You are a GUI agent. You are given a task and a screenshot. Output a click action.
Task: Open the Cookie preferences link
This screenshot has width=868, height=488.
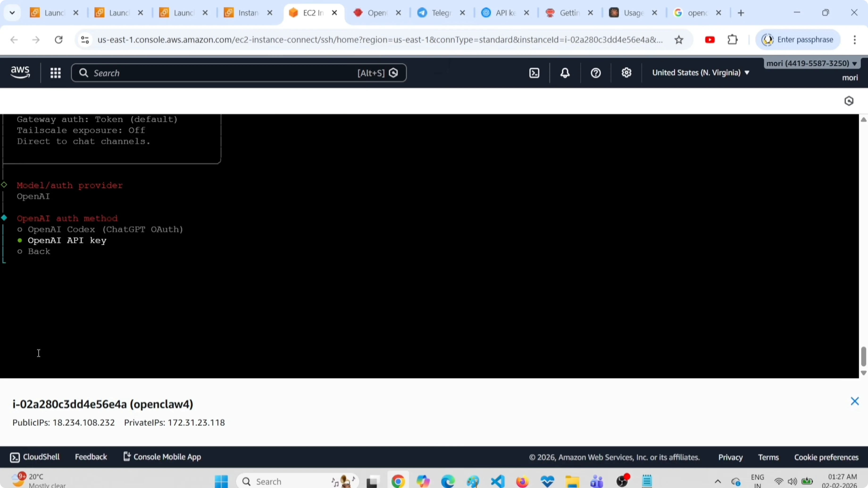[826, 457]
